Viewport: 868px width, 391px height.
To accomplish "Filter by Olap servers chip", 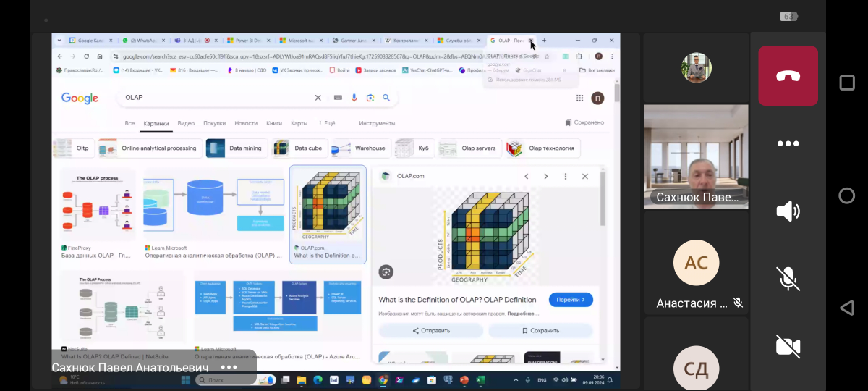I will point(469,148).
